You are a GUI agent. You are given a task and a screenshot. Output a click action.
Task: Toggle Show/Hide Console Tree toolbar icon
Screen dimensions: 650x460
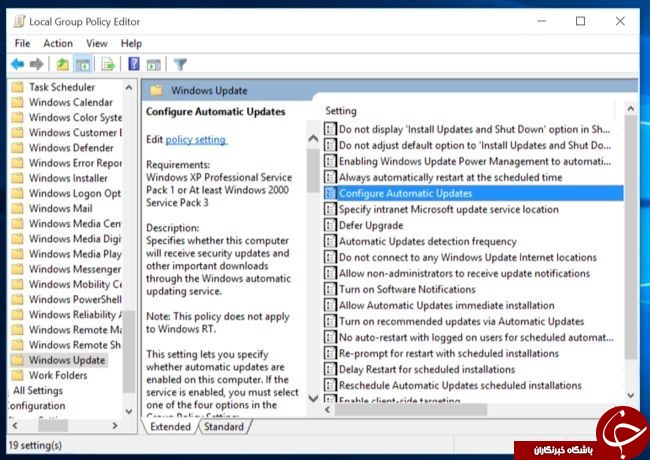[x=83, y=64]
